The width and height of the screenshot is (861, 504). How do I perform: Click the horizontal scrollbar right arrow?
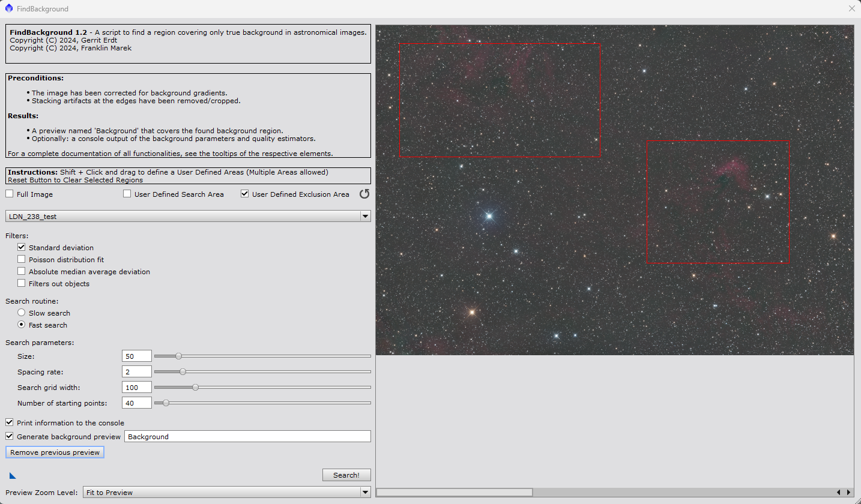point(848,492)
